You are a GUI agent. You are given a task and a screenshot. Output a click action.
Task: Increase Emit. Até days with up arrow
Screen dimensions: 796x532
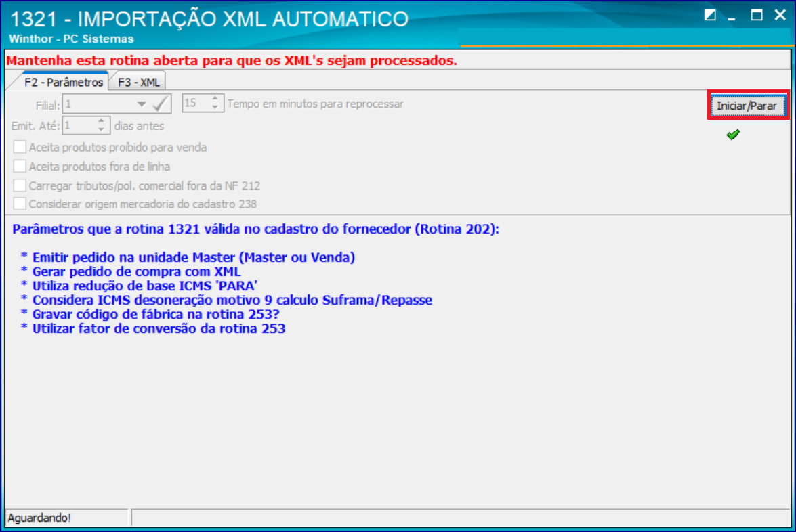[x=102, y=120]
